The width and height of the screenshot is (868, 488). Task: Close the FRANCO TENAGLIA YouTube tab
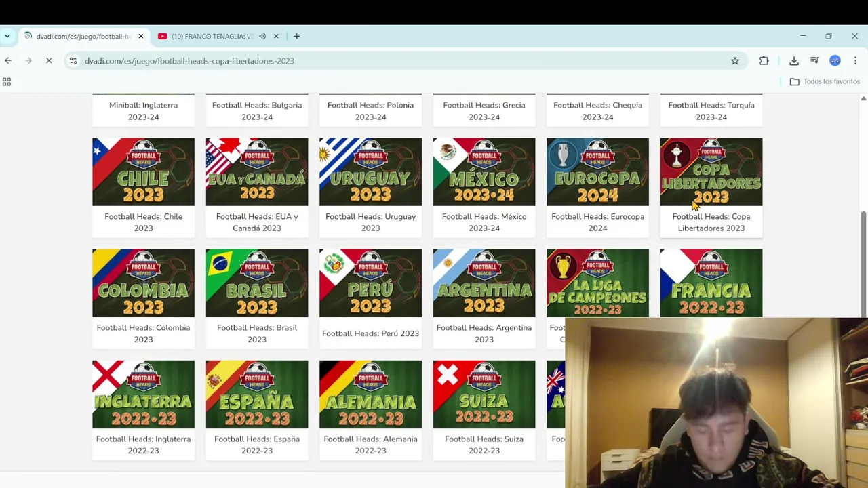[276, 37]
